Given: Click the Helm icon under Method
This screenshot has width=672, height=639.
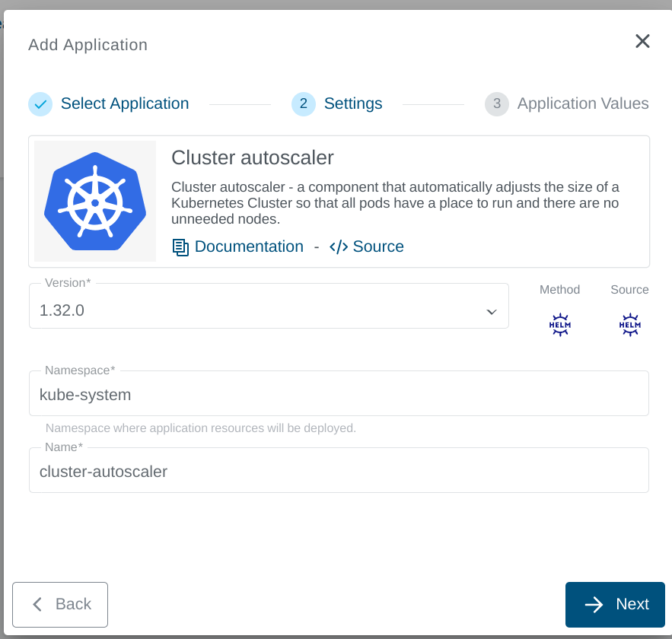Looking at the screenshot, I should [x=560, y=323].
